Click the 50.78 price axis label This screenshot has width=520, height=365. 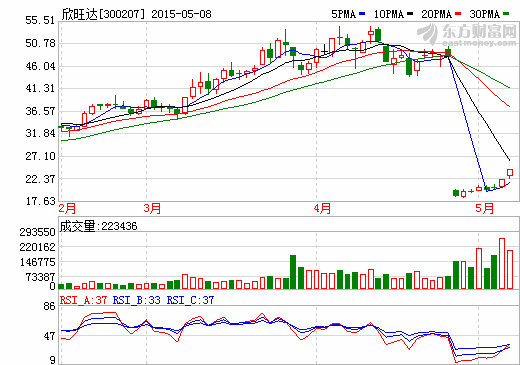pyautogui.click(x=40, y=43)
